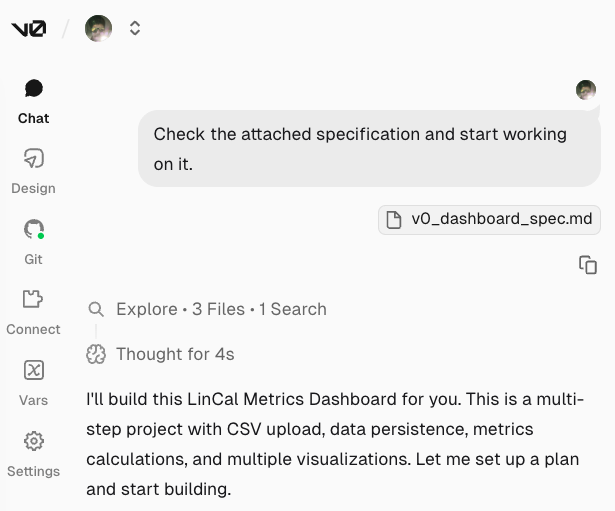Open the Git panel icon
This screenshot has width=615, height=511.
click(x=33, y=229)
